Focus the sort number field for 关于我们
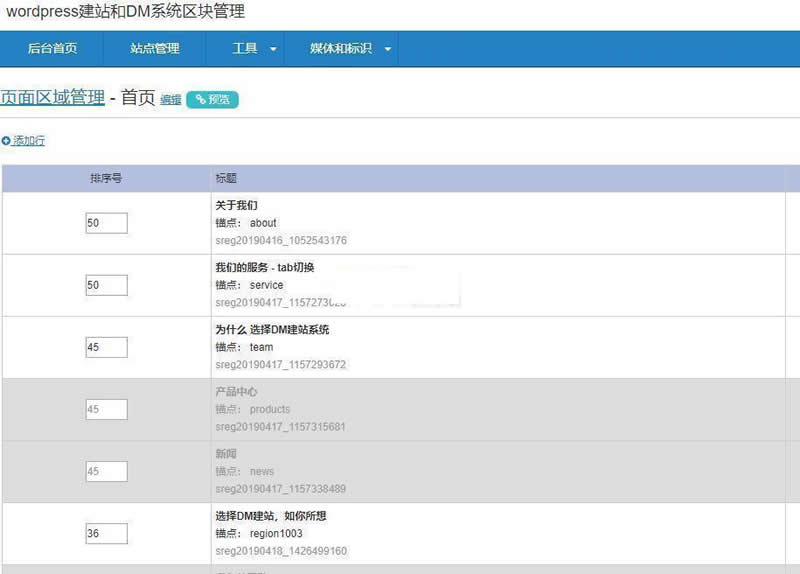 pyautogui.click(x=106, y=223)
